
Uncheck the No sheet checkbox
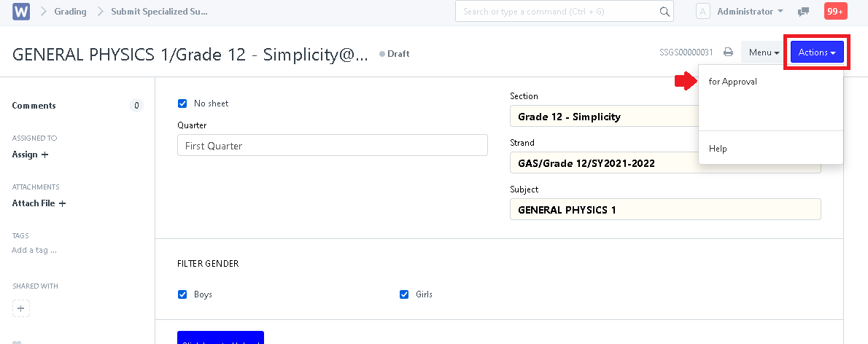tap(183, 103)
